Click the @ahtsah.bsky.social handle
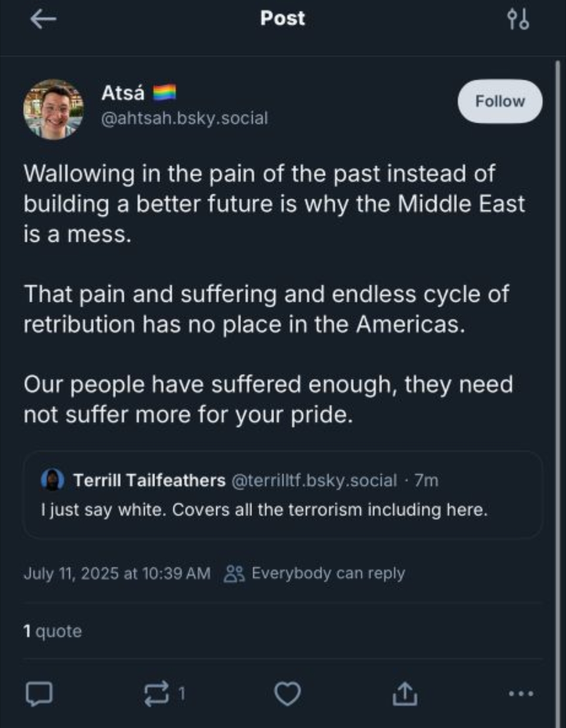This screenshot has height=728, width=566. [x=184, y=118]
